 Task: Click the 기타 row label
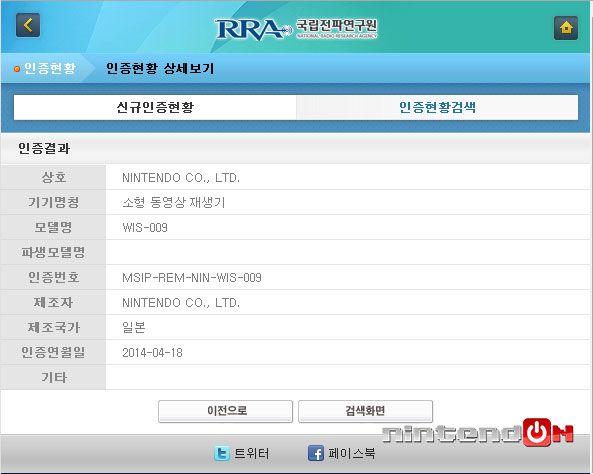[x=53, y=378]
